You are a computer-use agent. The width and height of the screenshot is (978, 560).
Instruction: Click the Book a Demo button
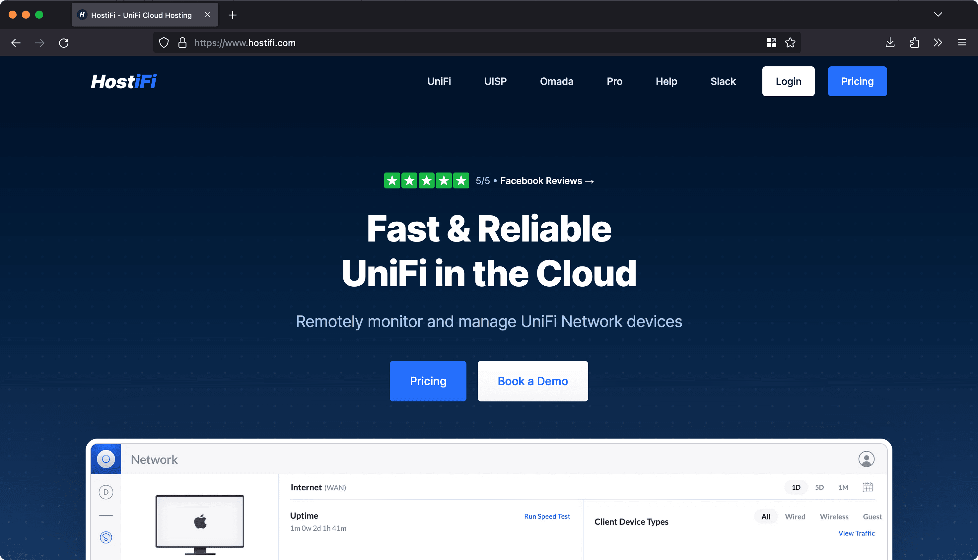[532, 381]
